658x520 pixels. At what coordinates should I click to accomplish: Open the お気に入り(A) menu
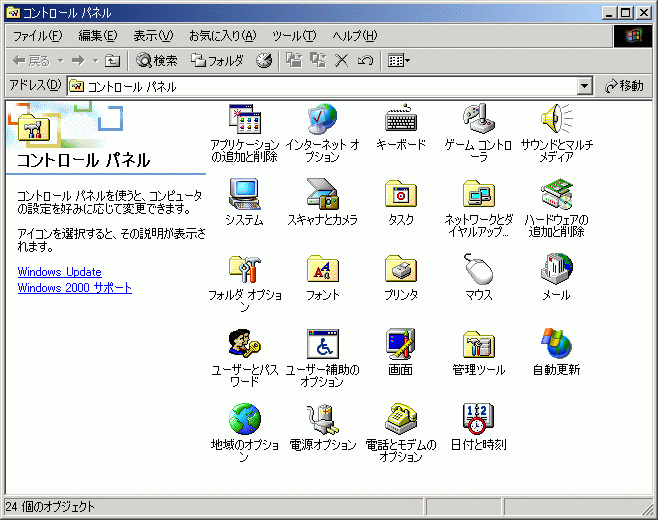click(x=222, y=36)
